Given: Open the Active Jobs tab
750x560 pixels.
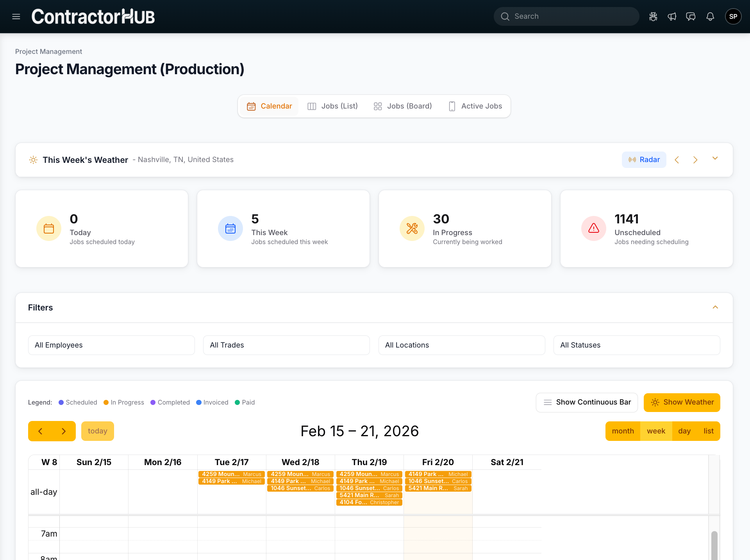Looking at the screenshot, I should (x=475, y=106).
